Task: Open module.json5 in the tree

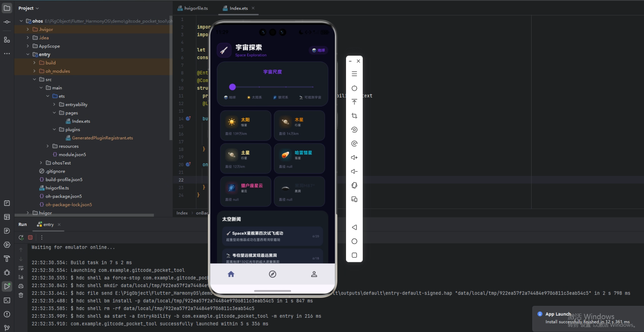Action: tap(69, 154)
